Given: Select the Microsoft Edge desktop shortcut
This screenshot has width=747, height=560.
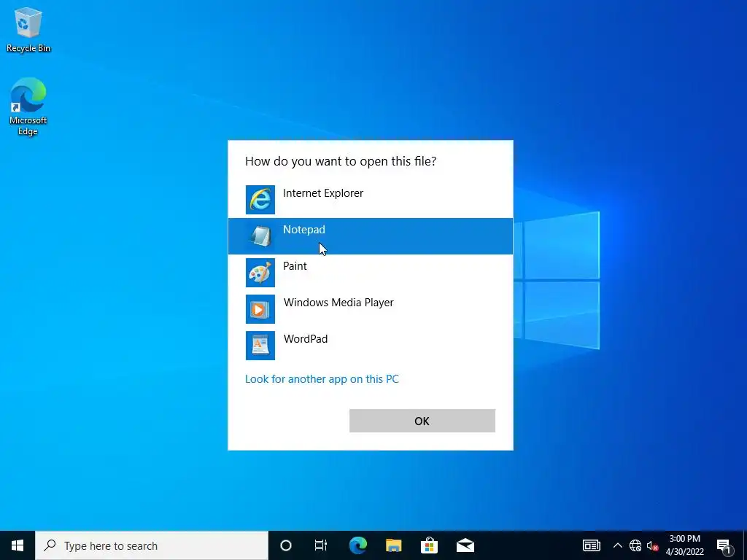Looking at the screenshot, I should point(28,106).
